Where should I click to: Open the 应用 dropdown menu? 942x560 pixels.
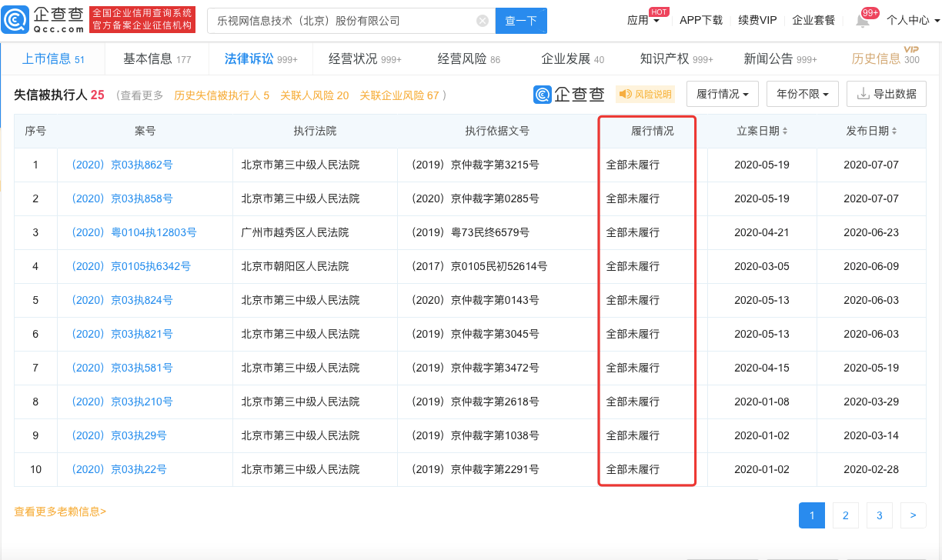point(643,21)
